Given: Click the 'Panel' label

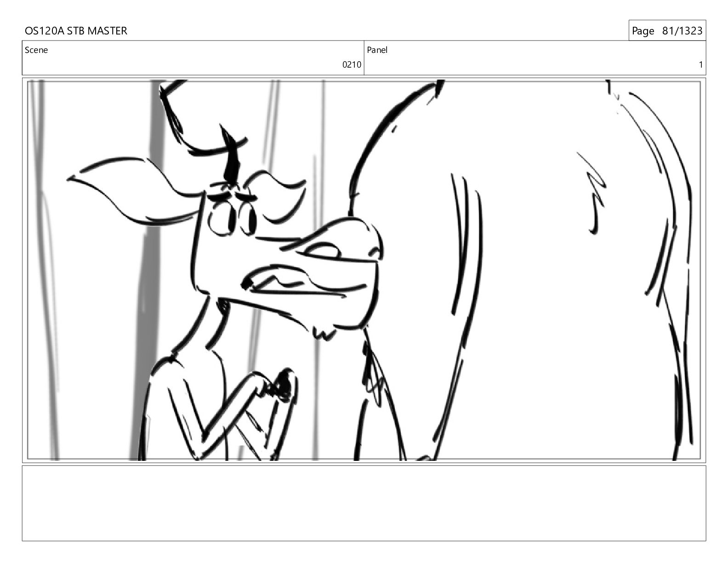Looking at the screenshot, I should coord(377,50).
